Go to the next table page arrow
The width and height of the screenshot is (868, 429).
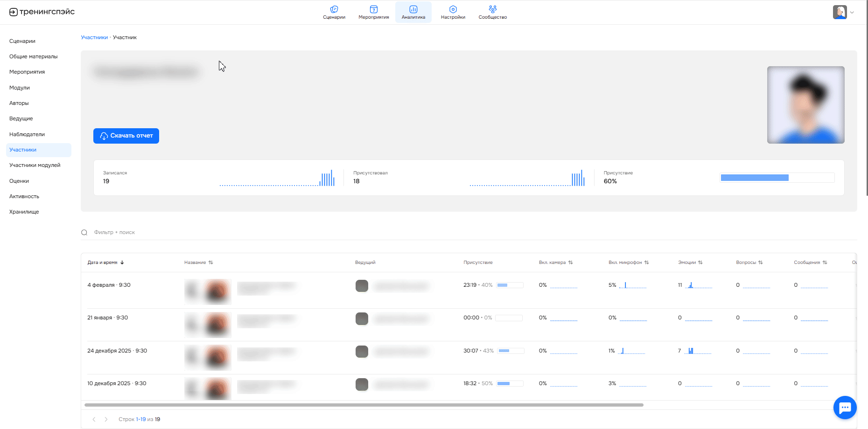(106, 419)
